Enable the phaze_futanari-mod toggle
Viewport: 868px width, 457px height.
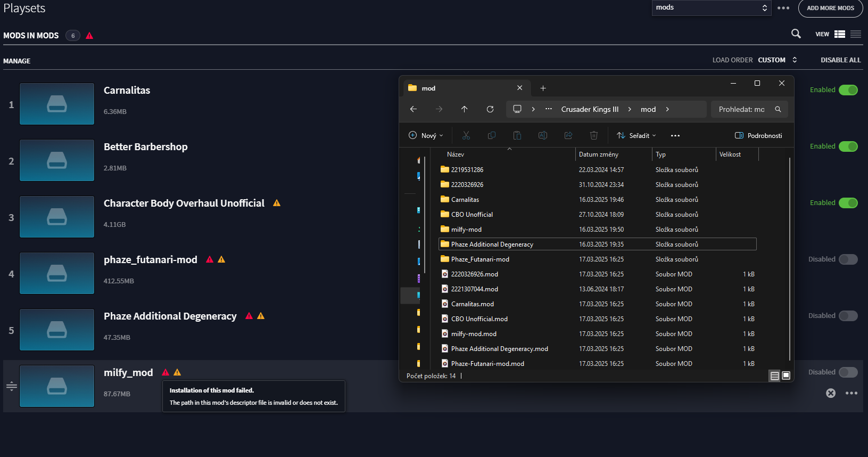click(x=848, y=259)
